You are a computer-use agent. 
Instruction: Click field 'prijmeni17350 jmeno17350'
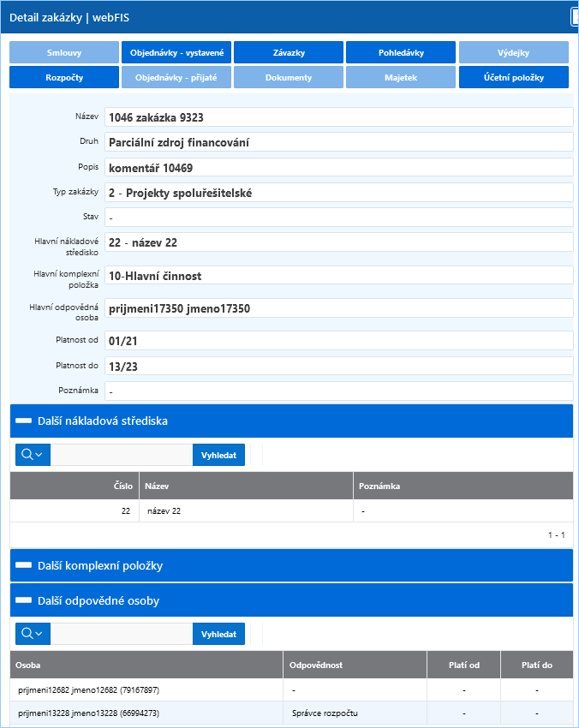[339, 308]
